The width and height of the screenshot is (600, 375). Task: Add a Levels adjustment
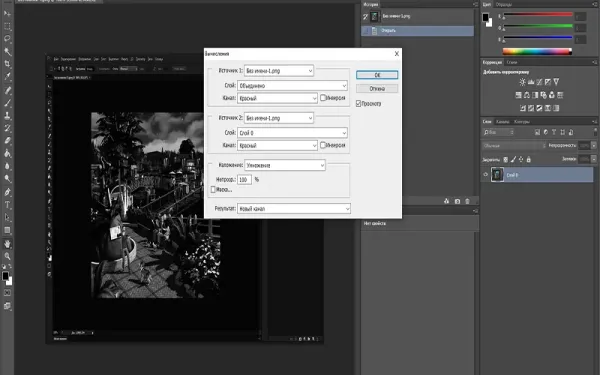tap(531, 82)
